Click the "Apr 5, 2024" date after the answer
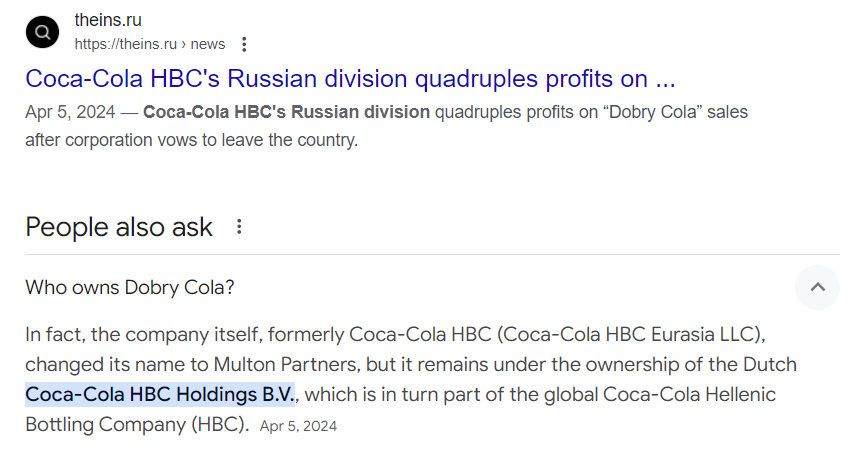 (x=298, y=426)
